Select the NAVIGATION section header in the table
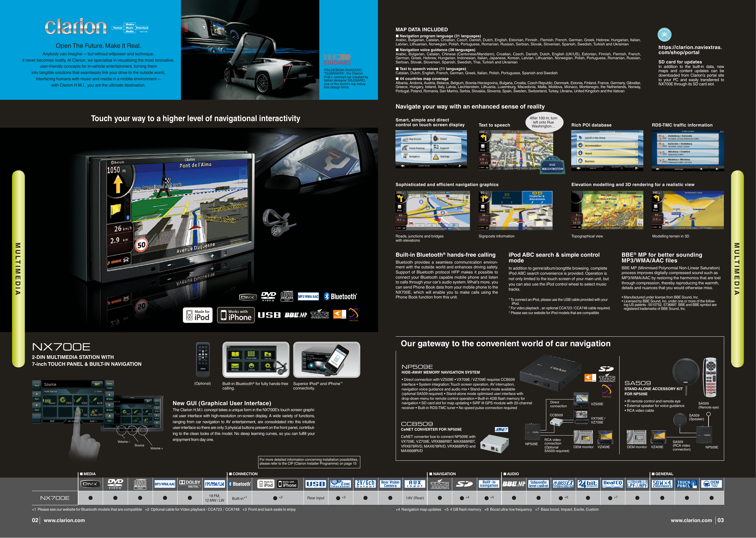This screenshot has width=756, height=538. [x=442, y=474]
